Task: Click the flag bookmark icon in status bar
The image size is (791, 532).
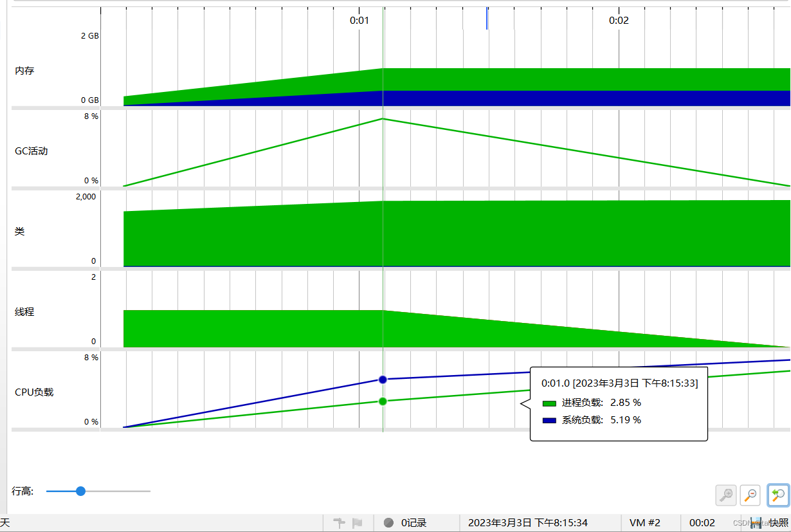Action: tap(358, 523)
